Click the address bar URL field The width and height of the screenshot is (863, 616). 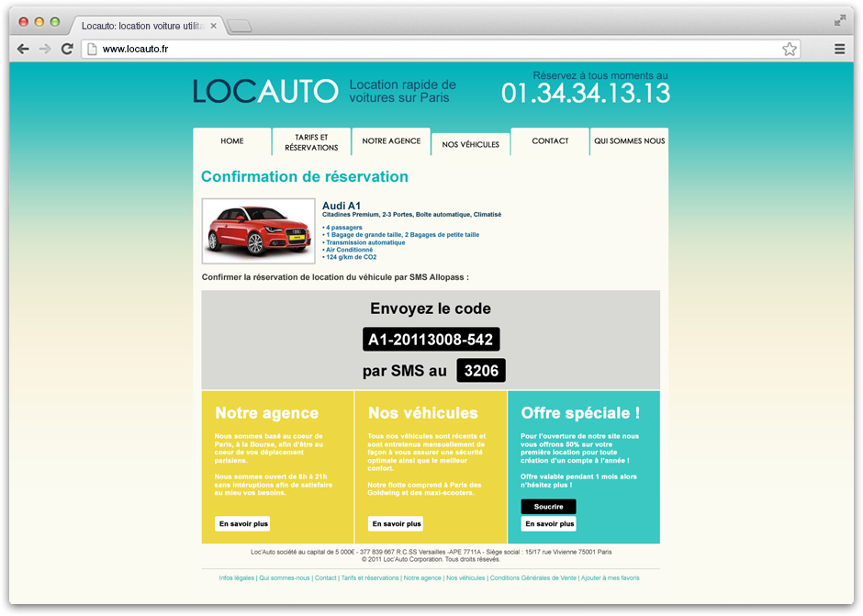tap(431, 49)
